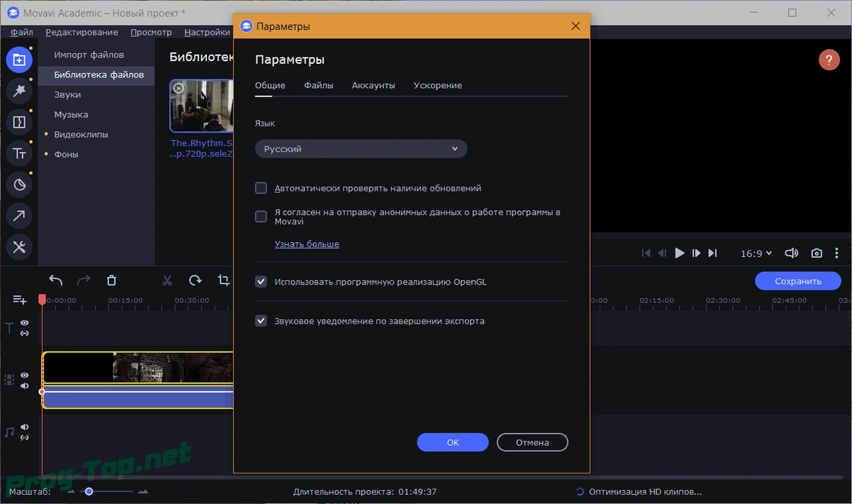852x504 pixels.
Task: Cut clip with scissors tool
Action: tap(168, 280)
